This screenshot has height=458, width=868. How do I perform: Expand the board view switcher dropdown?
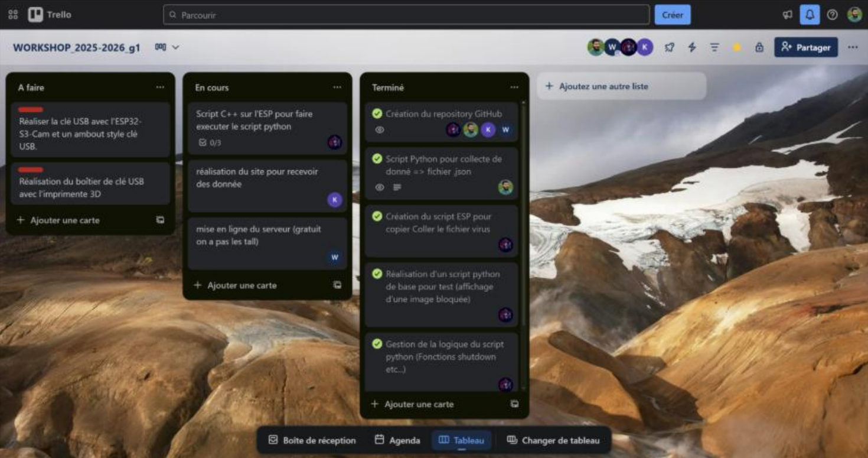pos(167,47)
